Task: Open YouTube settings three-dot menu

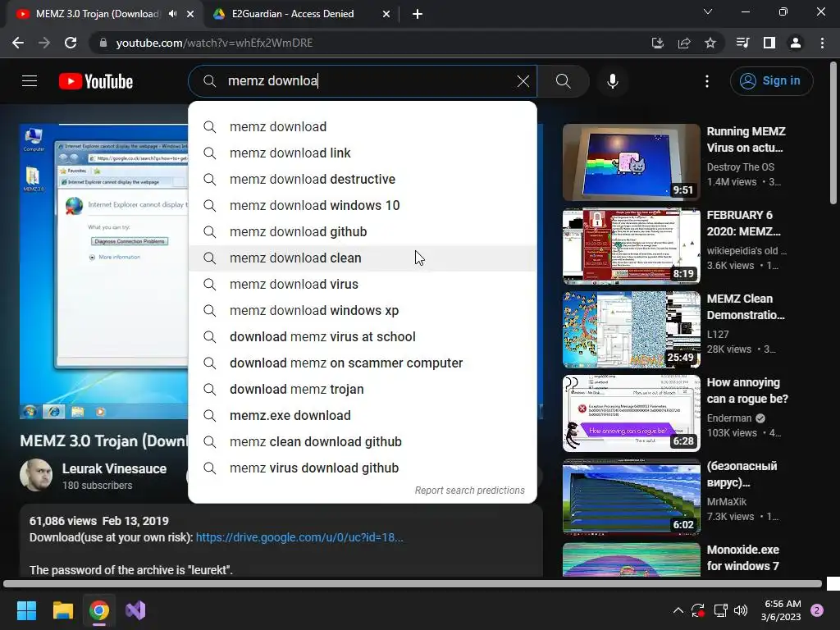Action: [707, 81]
